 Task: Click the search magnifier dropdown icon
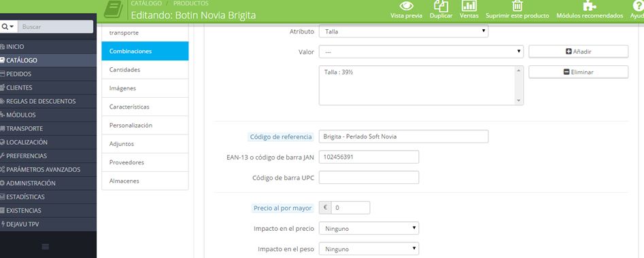pyautogui.click(x=7, y=26)
